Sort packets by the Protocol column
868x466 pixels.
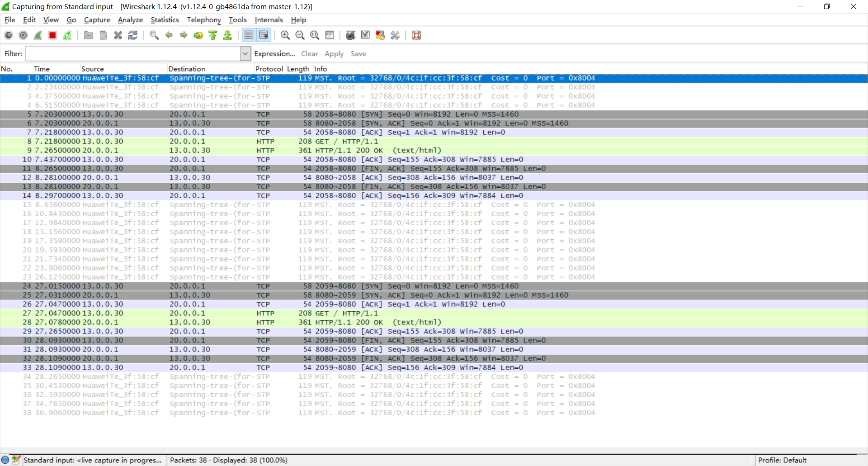tap(269, 69)
